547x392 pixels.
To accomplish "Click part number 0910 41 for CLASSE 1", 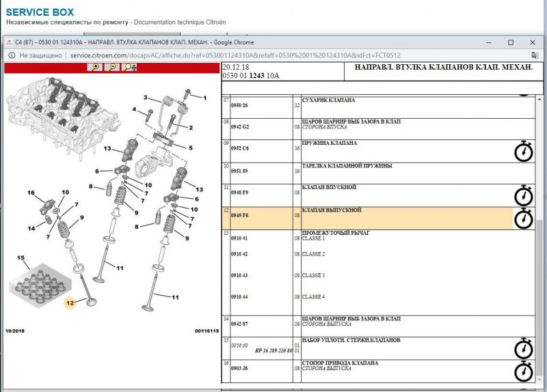I will (239, 238).
